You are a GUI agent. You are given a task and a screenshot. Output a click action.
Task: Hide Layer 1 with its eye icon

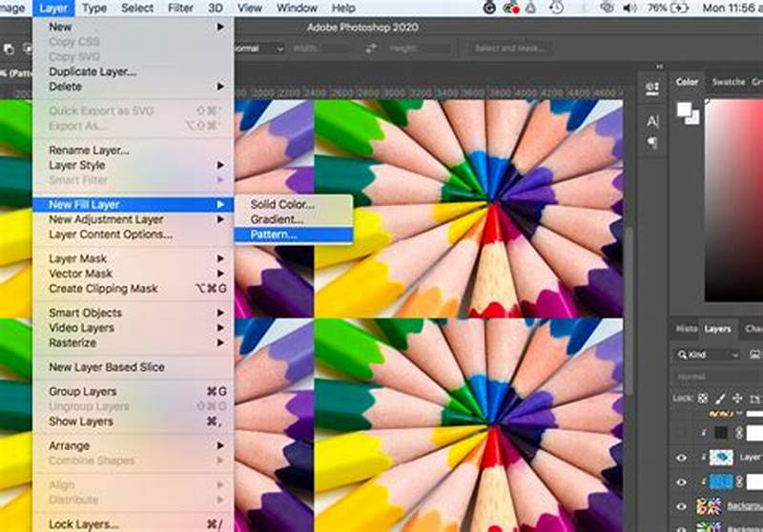pos(681,457)
